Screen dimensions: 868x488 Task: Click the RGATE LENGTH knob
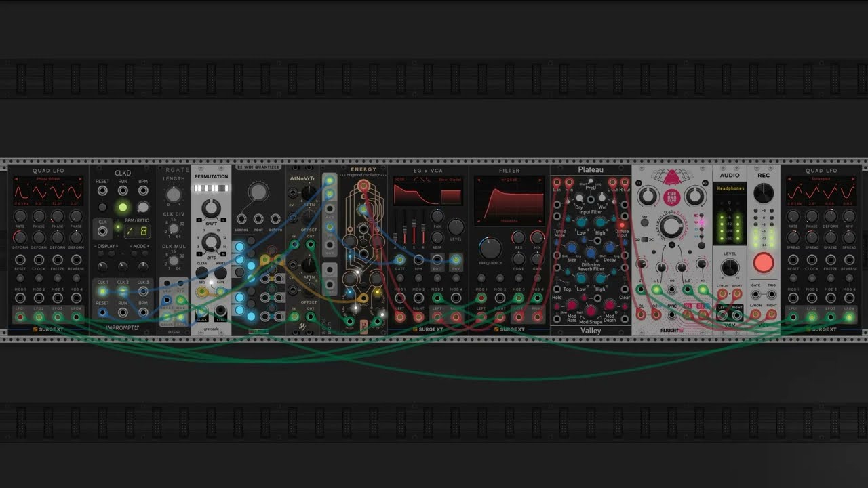tap(174, 195)
